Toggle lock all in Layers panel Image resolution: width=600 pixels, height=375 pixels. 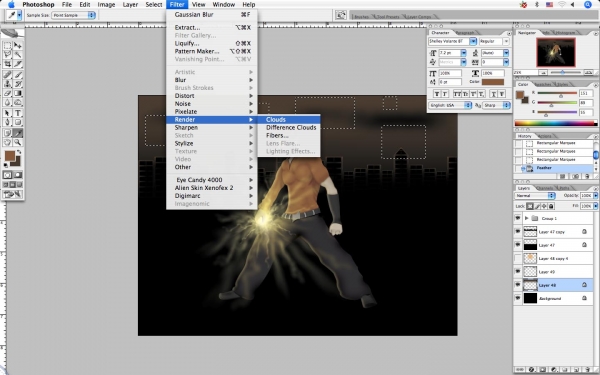point(551,206)
